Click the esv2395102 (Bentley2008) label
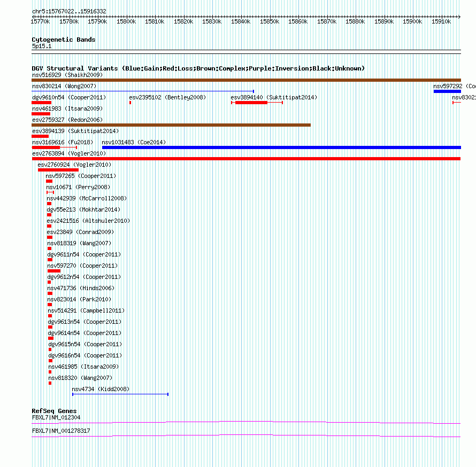476x467 pixels. [x=167, y=97]
